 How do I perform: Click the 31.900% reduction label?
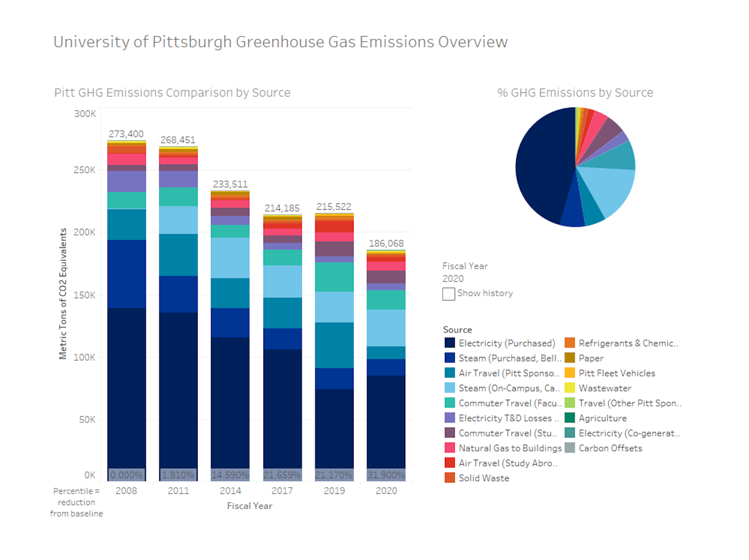point(386,475)
